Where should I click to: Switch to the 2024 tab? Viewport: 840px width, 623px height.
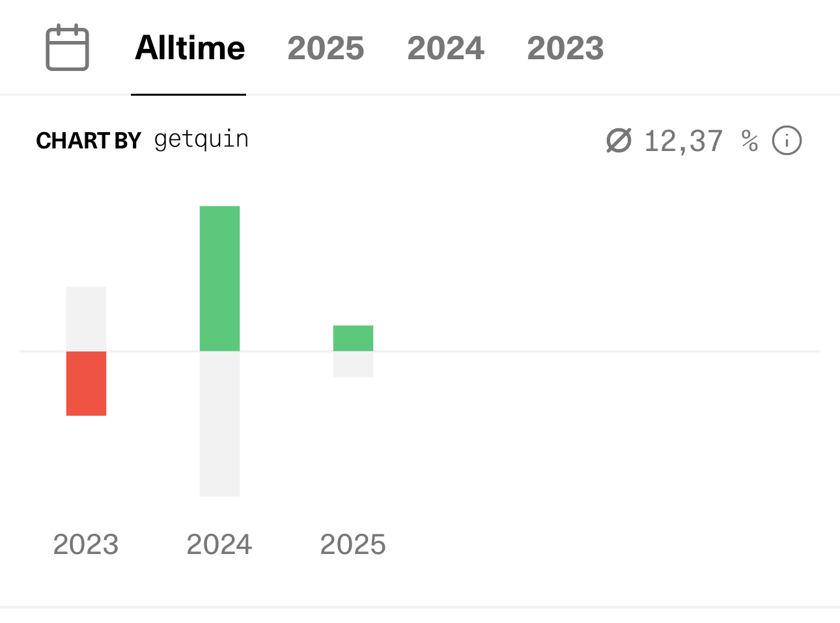(x=446, y=48)
